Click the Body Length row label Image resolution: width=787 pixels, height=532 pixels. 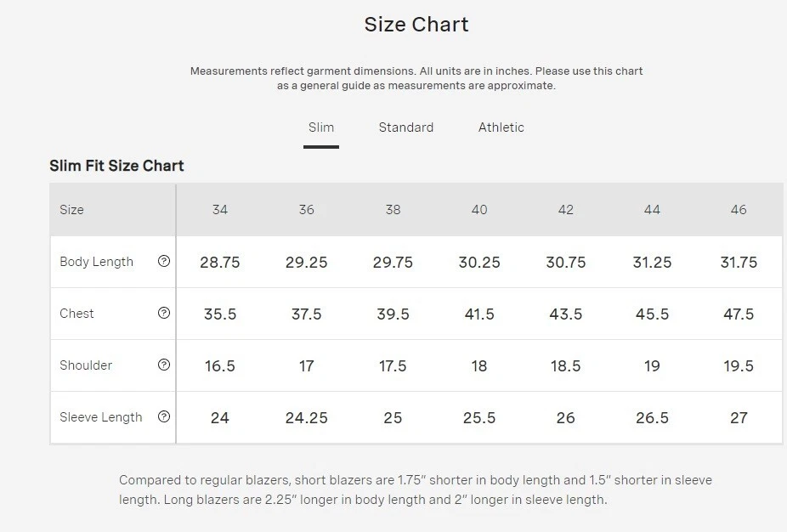(96, 262)
